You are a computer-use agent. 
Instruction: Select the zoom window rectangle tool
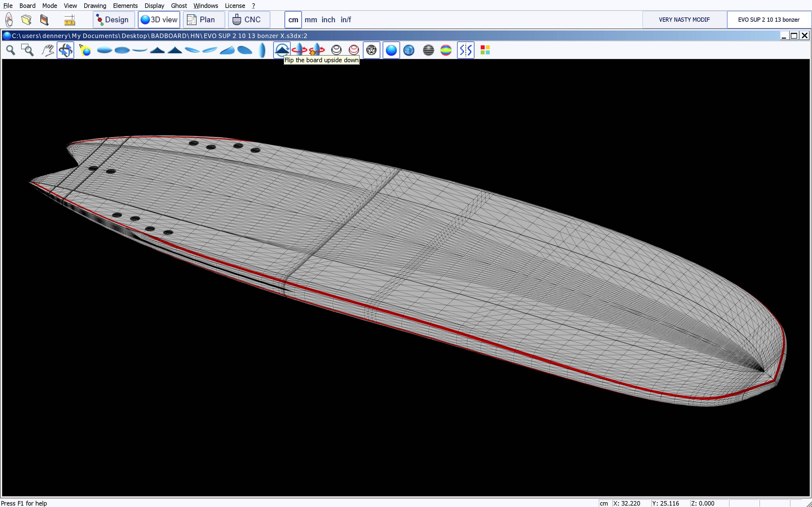pyautogui.click(x=28, y=50)
